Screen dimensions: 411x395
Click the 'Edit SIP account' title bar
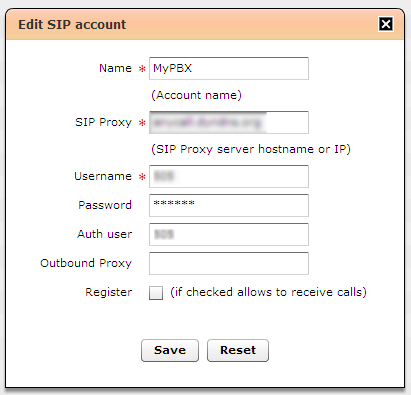pos(205,25)
